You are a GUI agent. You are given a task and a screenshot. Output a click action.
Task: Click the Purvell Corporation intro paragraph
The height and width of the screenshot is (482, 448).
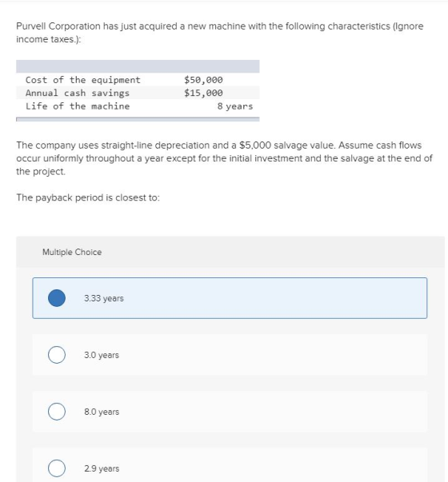coord(220,33)
